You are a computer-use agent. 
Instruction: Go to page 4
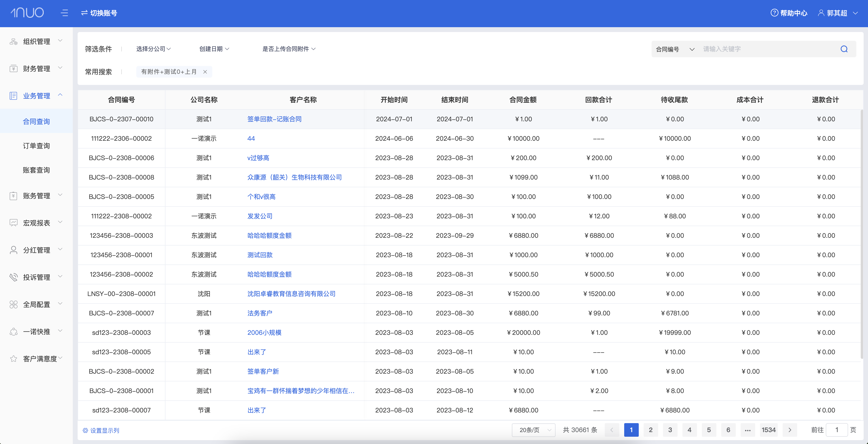pyautogui.click(x=689, y=430)
